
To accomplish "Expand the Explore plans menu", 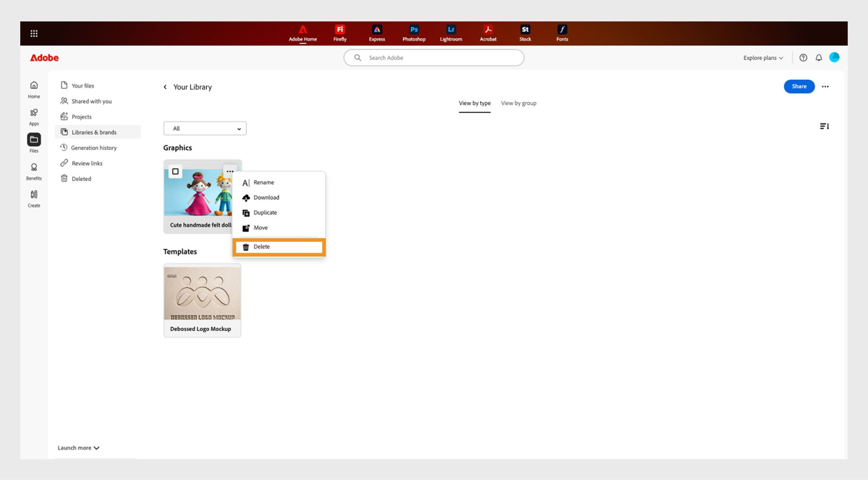I will (x=763, y=57).
